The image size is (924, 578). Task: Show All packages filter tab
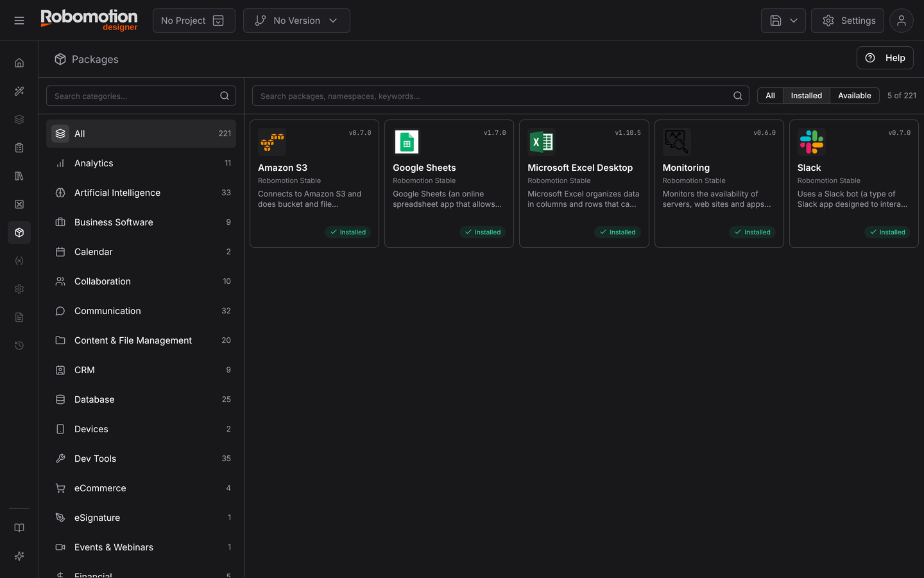coord(770,96)
